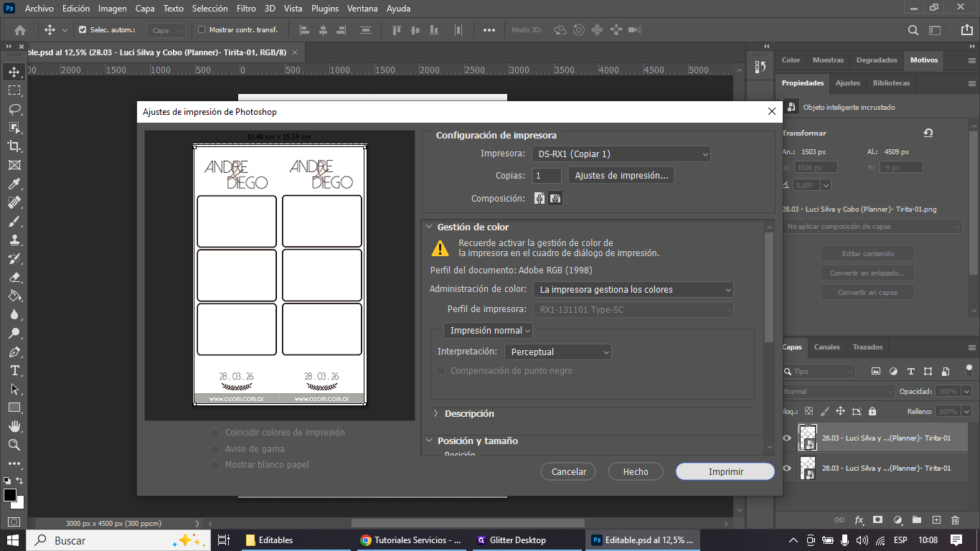Open the Impresora dropdown DS-RX1 (Copiar 1)

[621, 154]
